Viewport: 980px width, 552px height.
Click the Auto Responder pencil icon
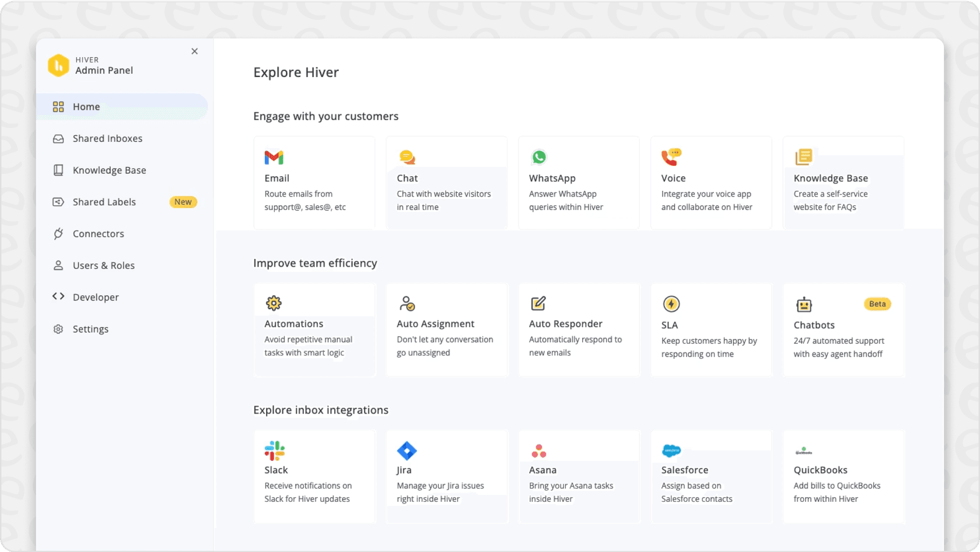pyautogui.click(x=538, y=303)
